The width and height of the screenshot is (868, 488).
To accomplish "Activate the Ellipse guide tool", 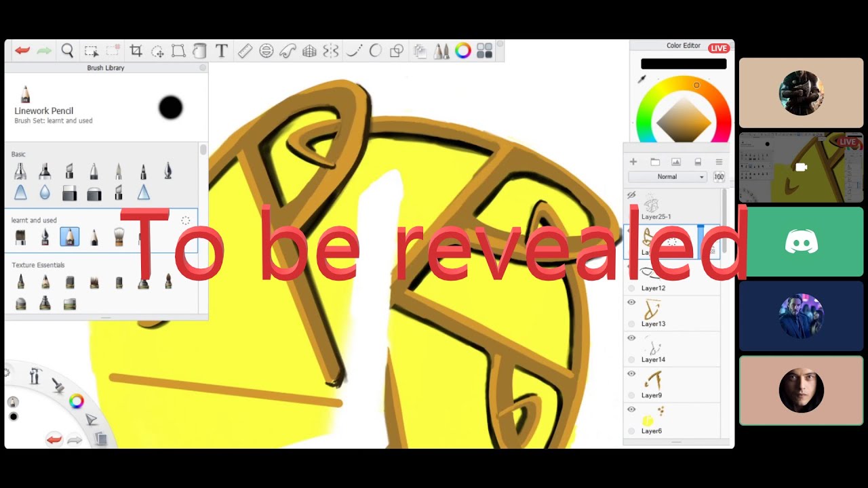I will pos(267,51).
